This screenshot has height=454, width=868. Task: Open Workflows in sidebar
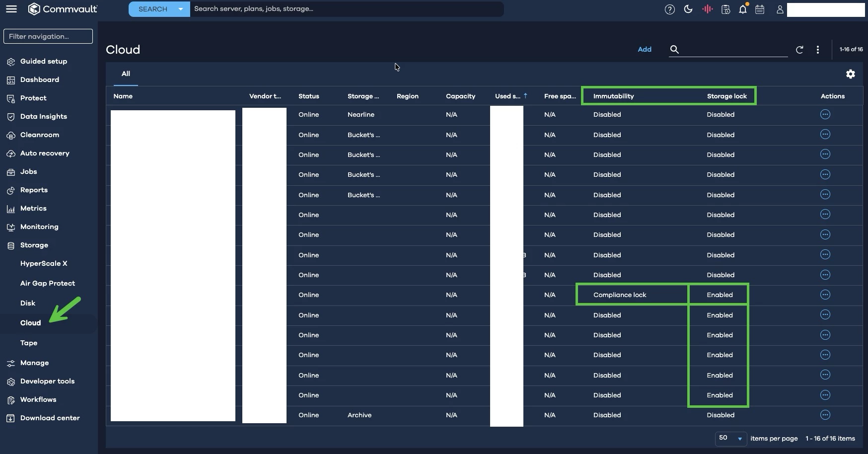tap(38, 400)
